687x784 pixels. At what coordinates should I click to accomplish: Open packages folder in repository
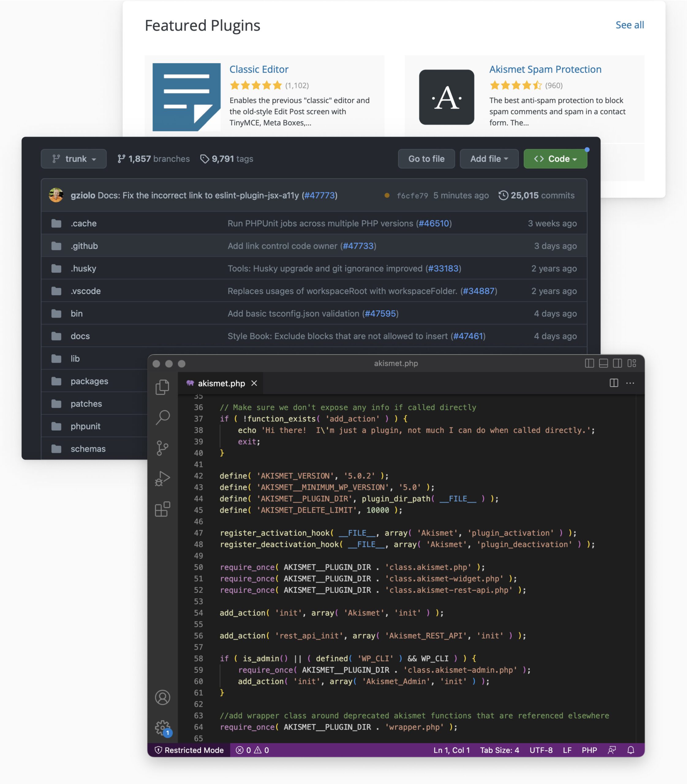pos(89,381)
